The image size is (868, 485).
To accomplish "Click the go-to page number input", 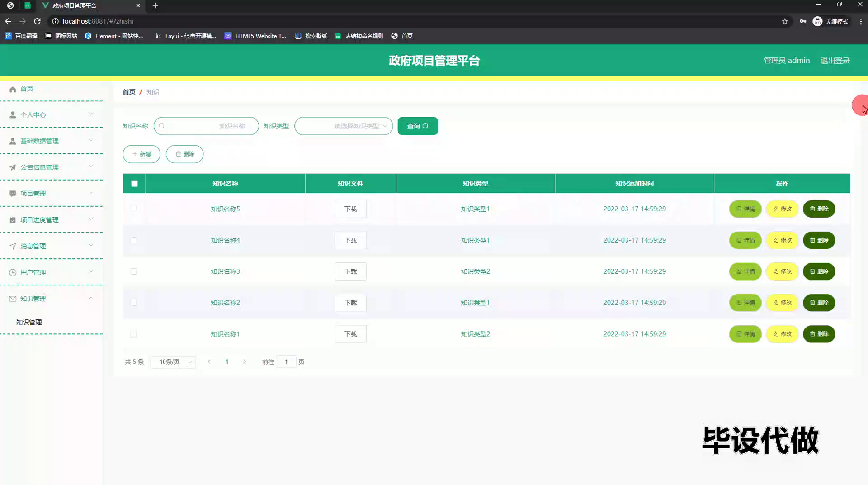I will (286, 362).
